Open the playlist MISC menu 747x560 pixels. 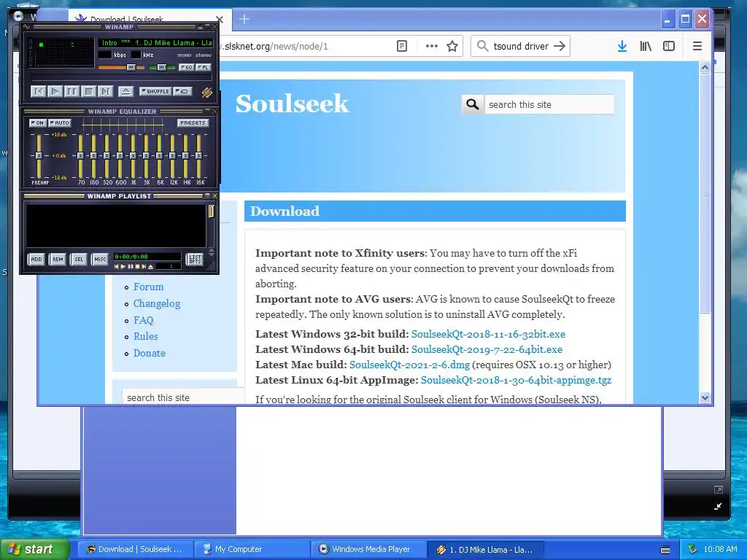pos(100,259)
